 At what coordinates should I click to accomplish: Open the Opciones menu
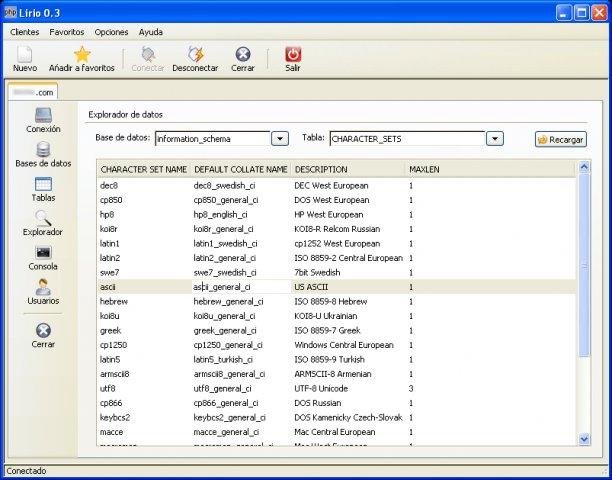tap(111, 32)
